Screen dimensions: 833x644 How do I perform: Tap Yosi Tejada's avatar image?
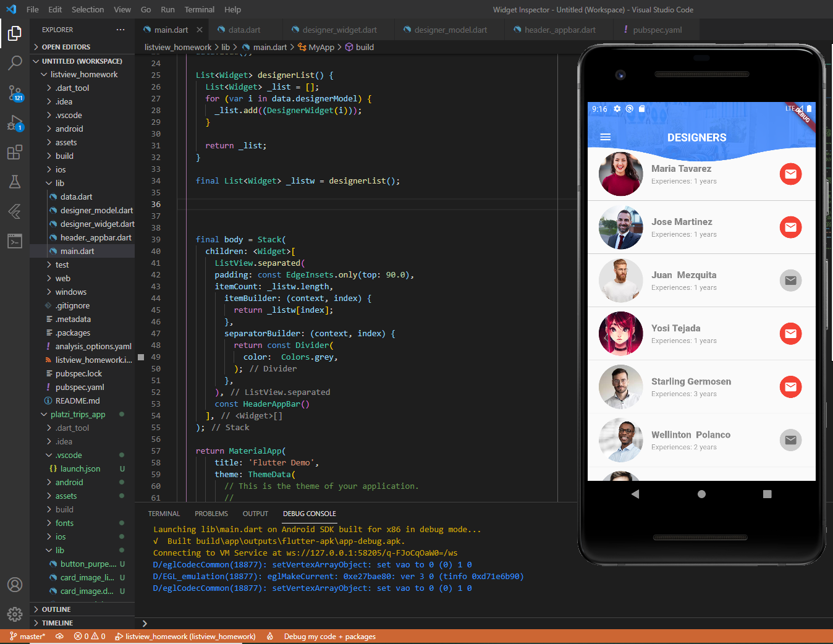tap(621, 334)
